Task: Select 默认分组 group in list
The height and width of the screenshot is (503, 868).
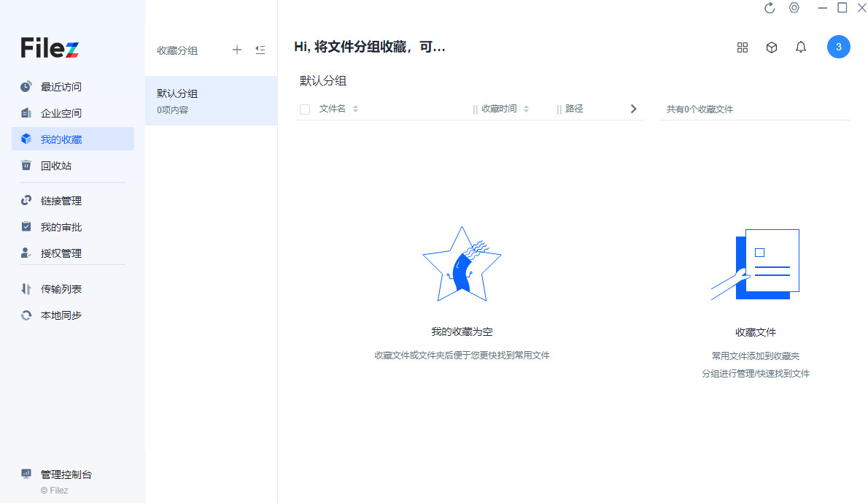Action: coord(211,101)
